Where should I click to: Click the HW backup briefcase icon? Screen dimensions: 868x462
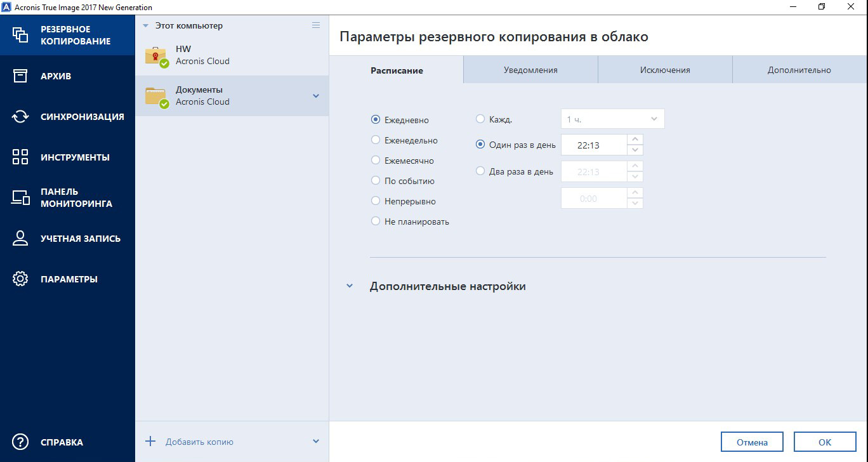pos(157,56)
